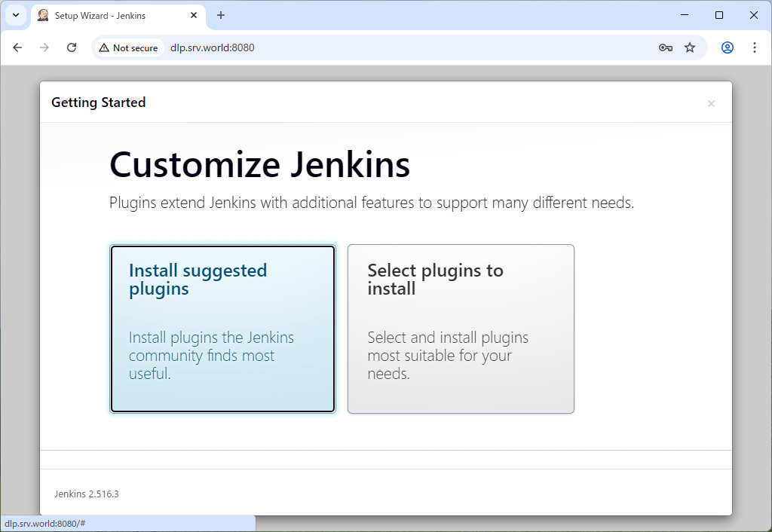The width and height of the screenshot is (772, 532).
Task: Click the forward navigation arrow
Action: coord(44,47)
